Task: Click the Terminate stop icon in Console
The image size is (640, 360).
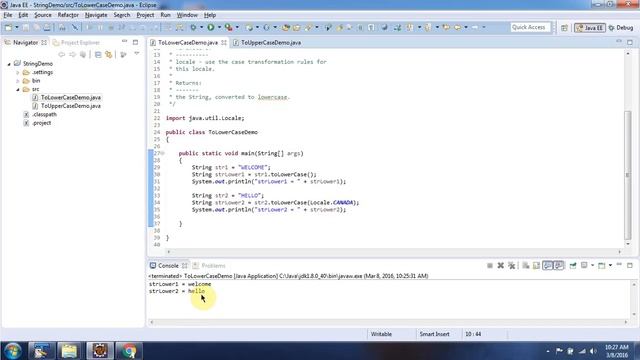Action: click(x=490, y=266)
